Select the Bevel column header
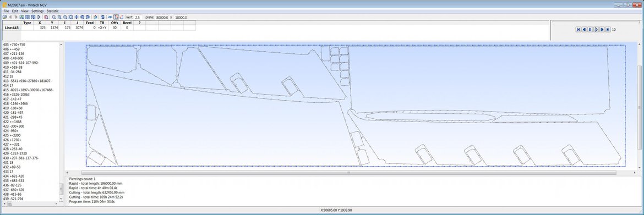Viewport: 644px width, 215px height. click(x=127, y=23)
